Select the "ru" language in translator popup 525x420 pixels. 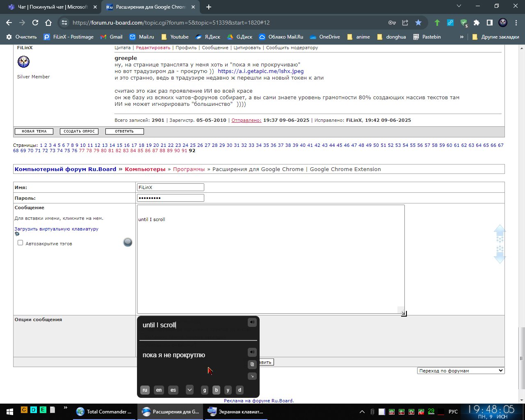145,390
